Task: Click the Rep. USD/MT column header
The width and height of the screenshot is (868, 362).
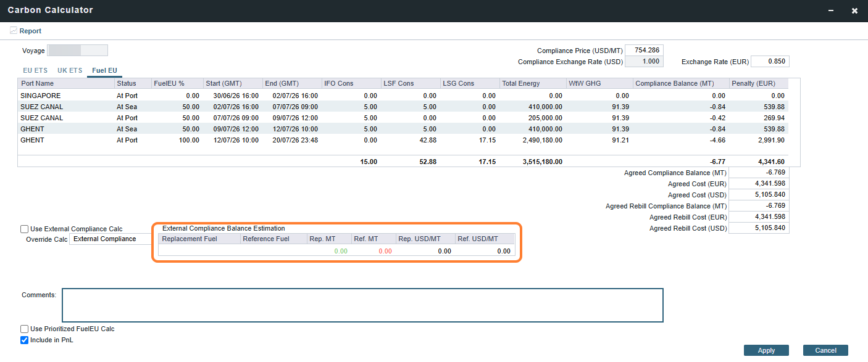Action: [x=425, y=239]
